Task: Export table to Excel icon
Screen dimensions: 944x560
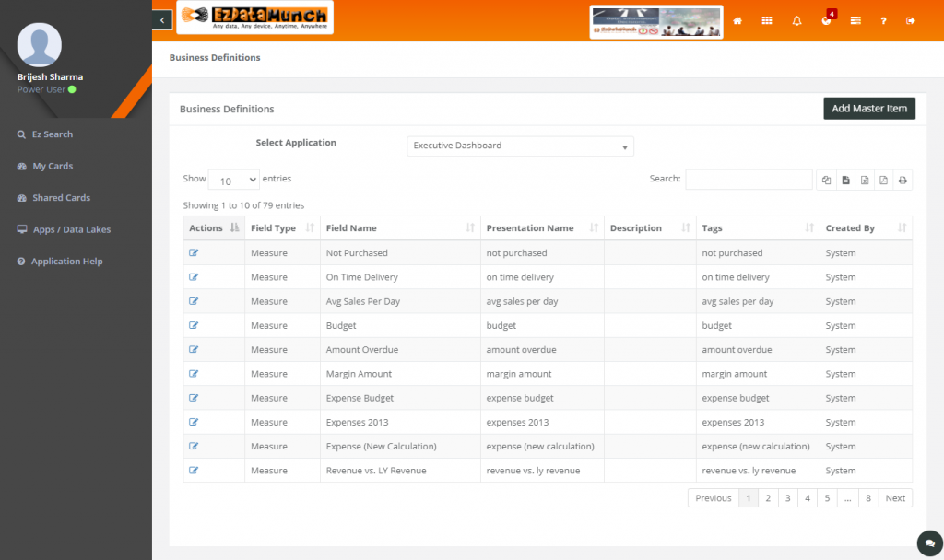Action: click(865, 180)
